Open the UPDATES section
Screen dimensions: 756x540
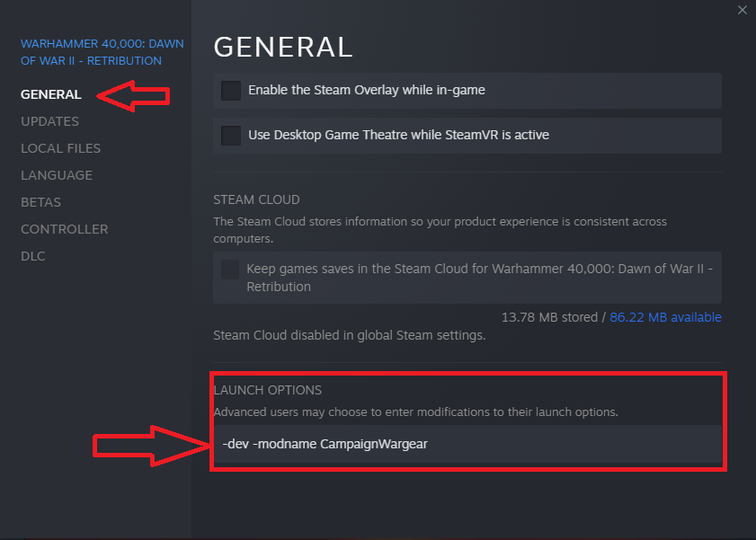[49, 121]
